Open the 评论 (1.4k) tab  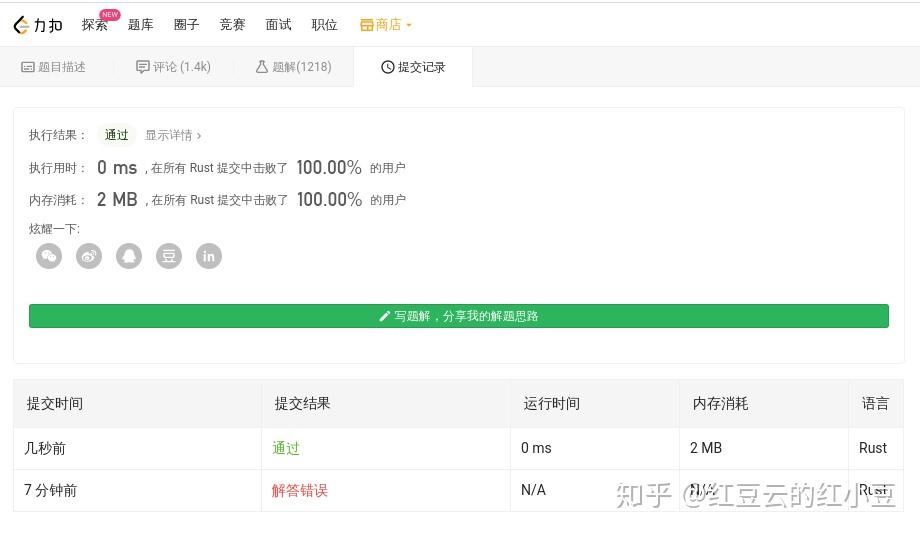174,67
